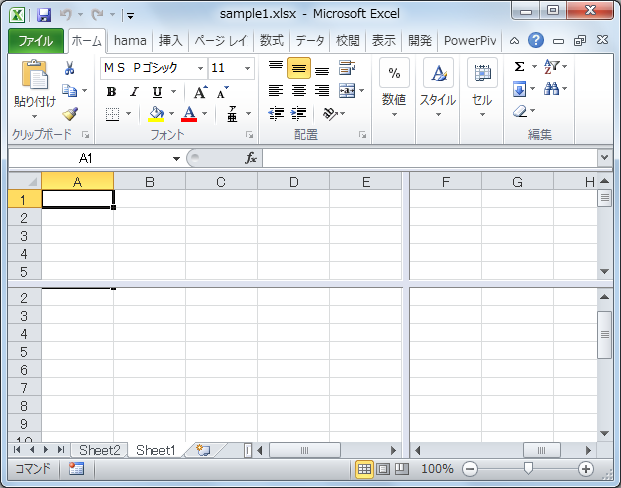Switch to Normal view in status bar
The width and height of the screenshot is (621, 488).
point(364,469)
